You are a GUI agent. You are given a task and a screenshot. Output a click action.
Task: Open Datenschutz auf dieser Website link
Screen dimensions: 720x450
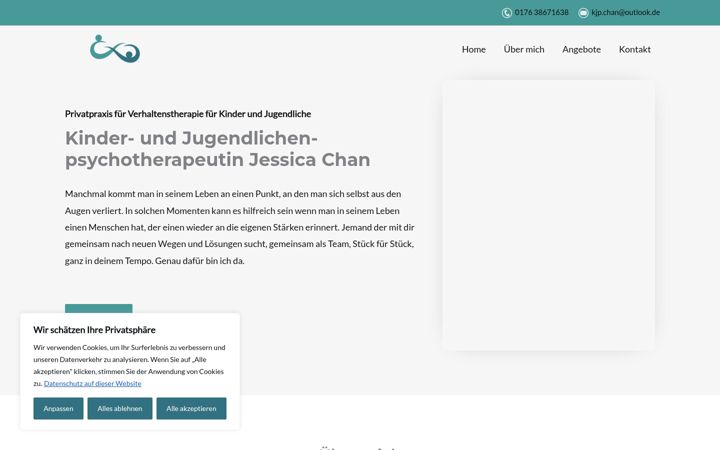[x=93, y=383]
